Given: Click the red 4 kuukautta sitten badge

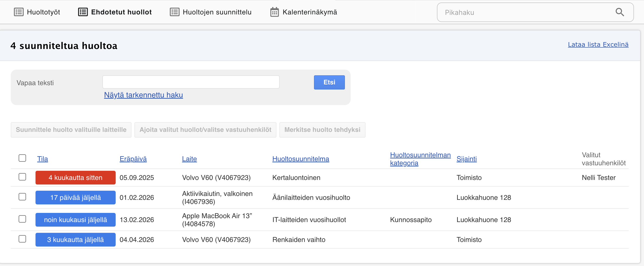Looking at the screenshot, I should pos(75,177).
